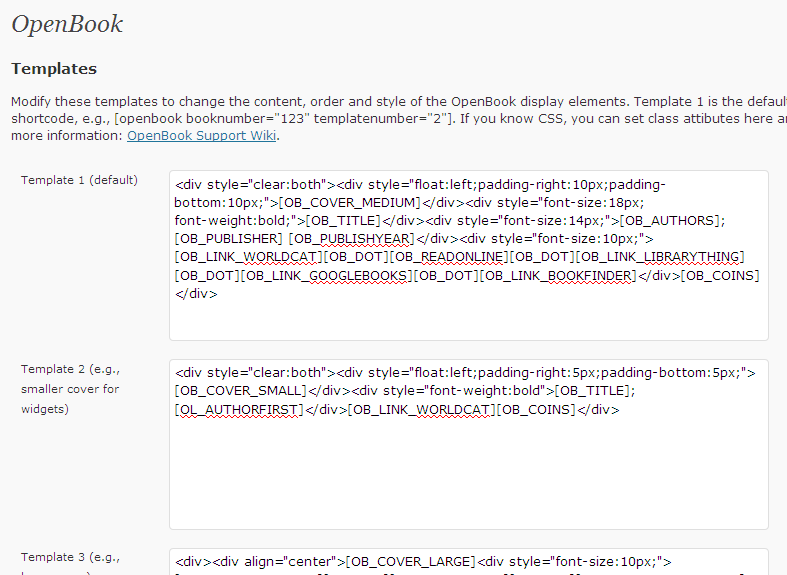Click the Template 3 label

tap(70, 557)
